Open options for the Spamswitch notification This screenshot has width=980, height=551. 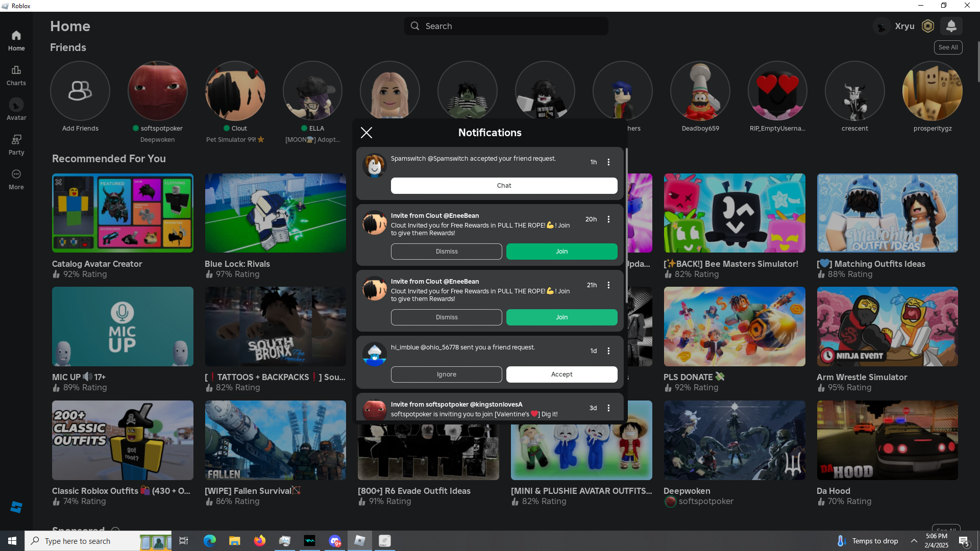tap(608, 162)
